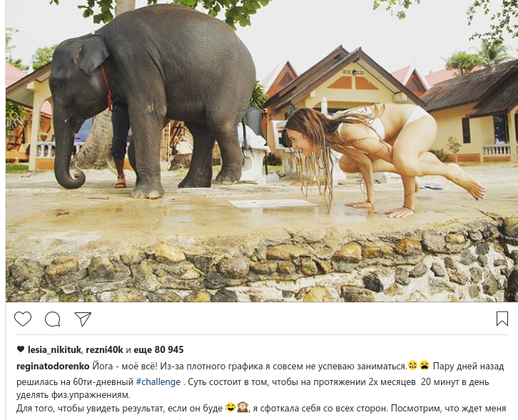The image size is (518, 420).
Task: Click the caption text starting 'Йога - моё всё!'
Action: point(250,367)
